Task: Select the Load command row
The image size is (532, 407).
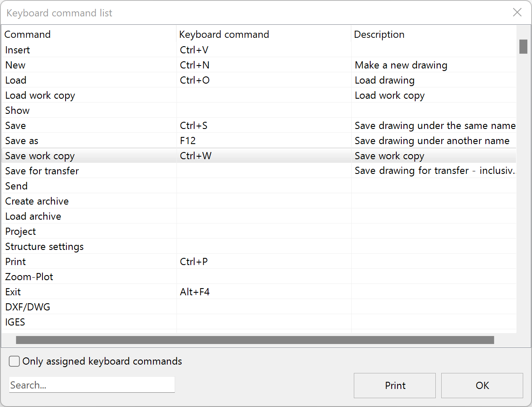Action: [x=84, y=80]
